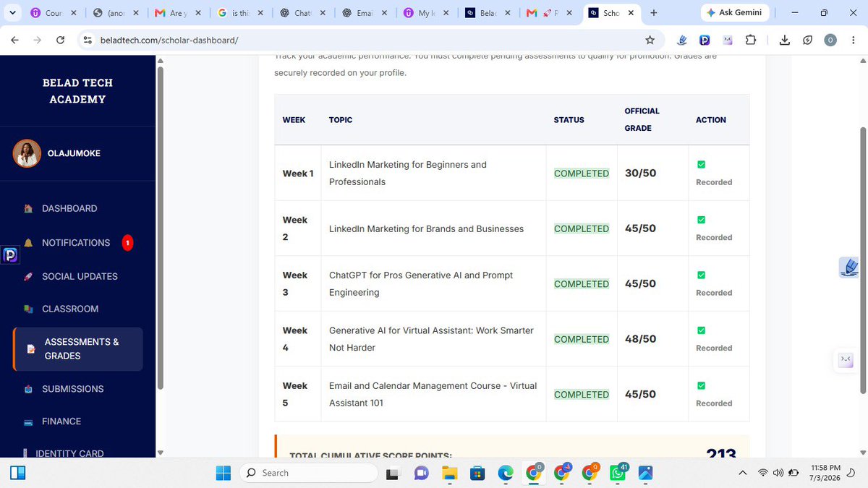Open WhatsApp from the taskbar

[x=618, y=473]
